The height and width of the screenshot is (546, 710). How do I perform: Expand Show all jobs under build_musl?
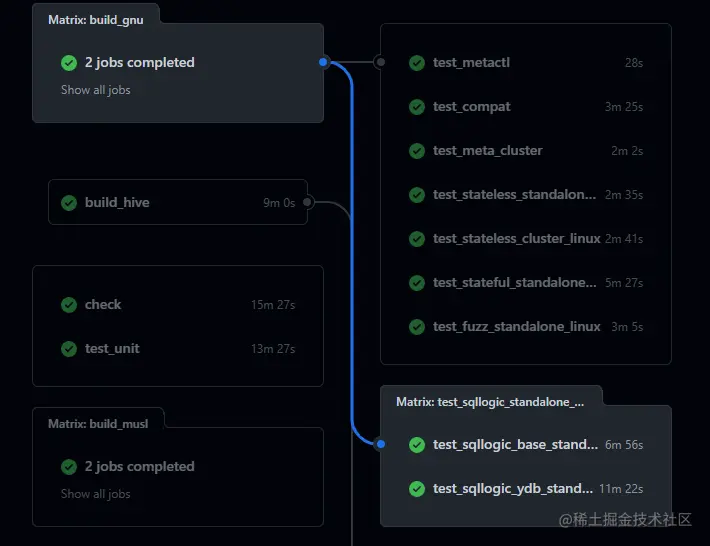click(x=96, y=494)
